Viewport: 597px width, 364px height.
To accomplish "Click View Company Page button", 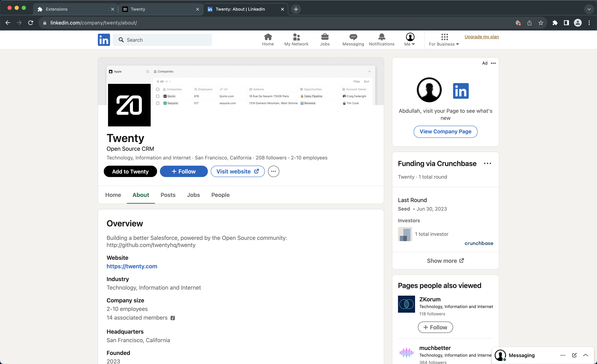I will tap(445, 132).
